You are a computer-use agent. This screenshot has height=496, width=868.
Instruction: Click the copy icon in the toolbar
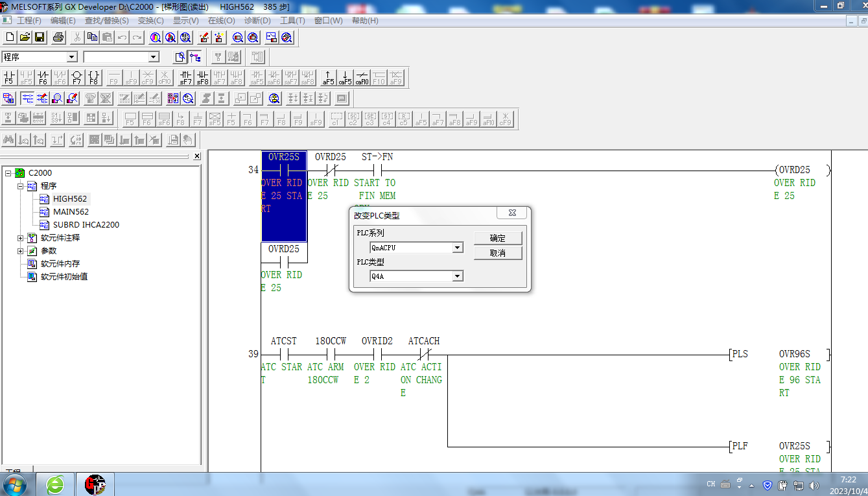coord(93,37)
